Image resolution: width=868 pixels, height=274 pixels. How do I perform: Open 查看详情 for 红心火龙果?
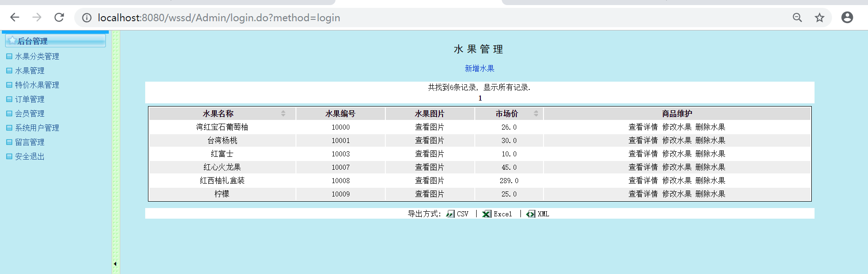tap(643, 167)
